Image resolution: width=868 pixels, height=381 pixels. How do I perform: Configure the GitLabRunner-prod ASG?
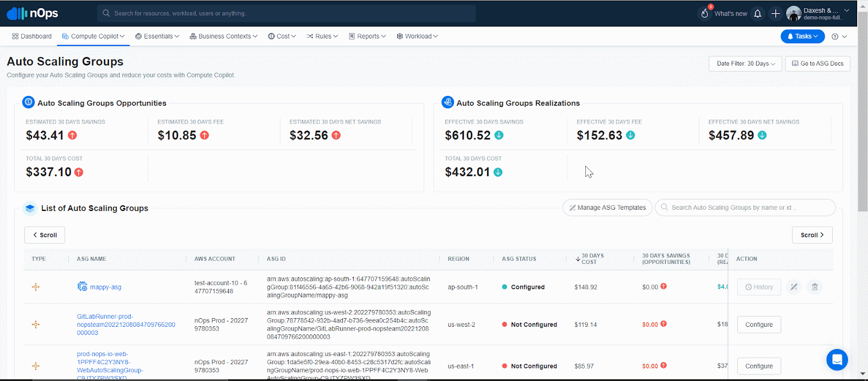click(758, 325)
